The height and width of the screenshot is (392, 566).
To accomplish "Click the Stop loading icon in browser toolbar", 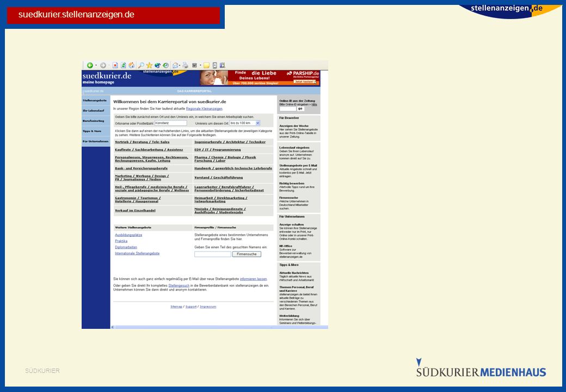I will click(x=115, y=65).
